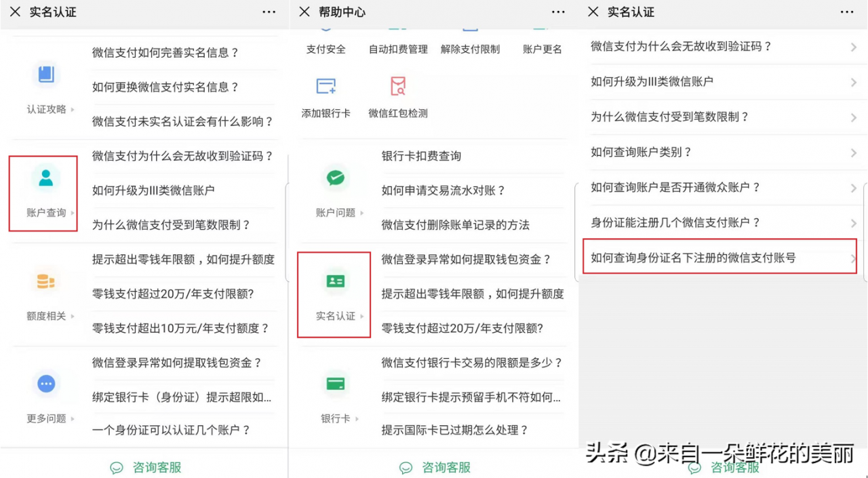Select the 账户问题 chat icon
This screenshot has height=478, width=868.
point(334,179)
